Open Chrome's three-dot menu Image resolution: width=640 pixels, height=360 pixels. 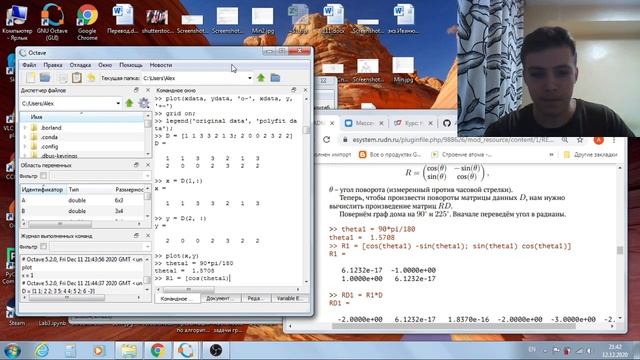tap(614, 140)
